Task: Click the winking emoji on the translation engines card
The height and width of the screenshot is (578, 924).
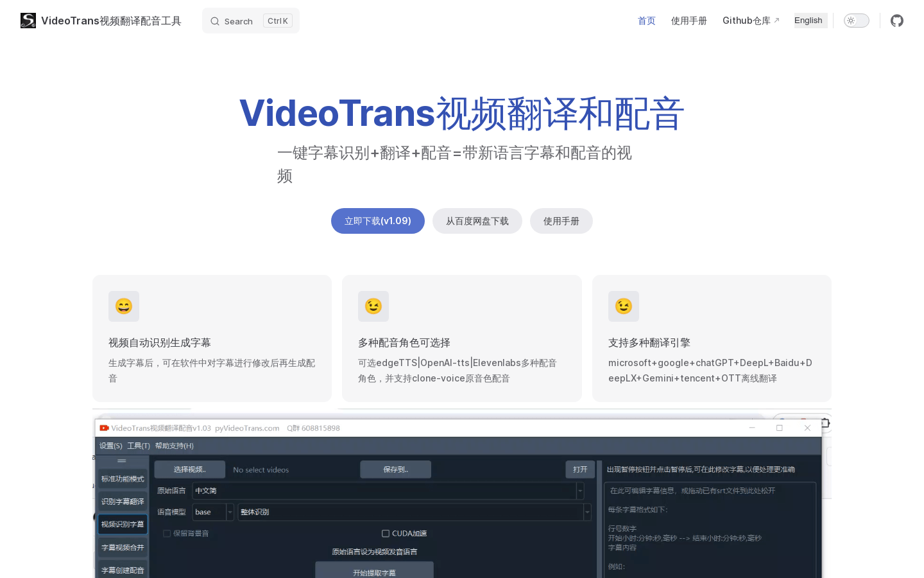Action: tap(623, 306)
